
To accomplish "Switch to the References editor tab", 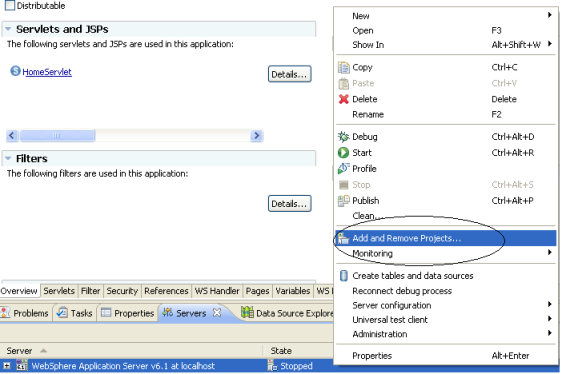I will [166, 291].
